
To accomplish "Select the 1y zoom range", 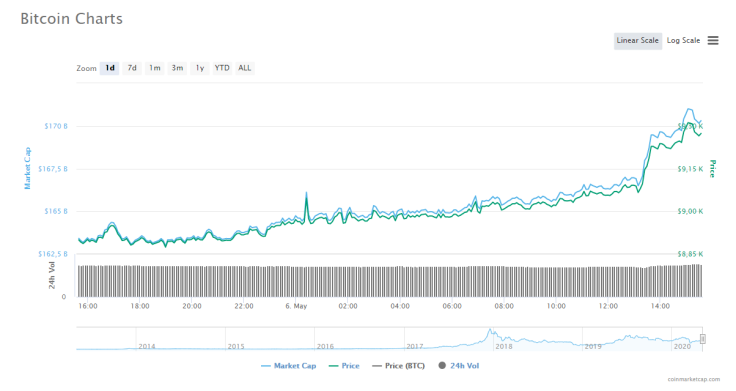I will 200,68.
